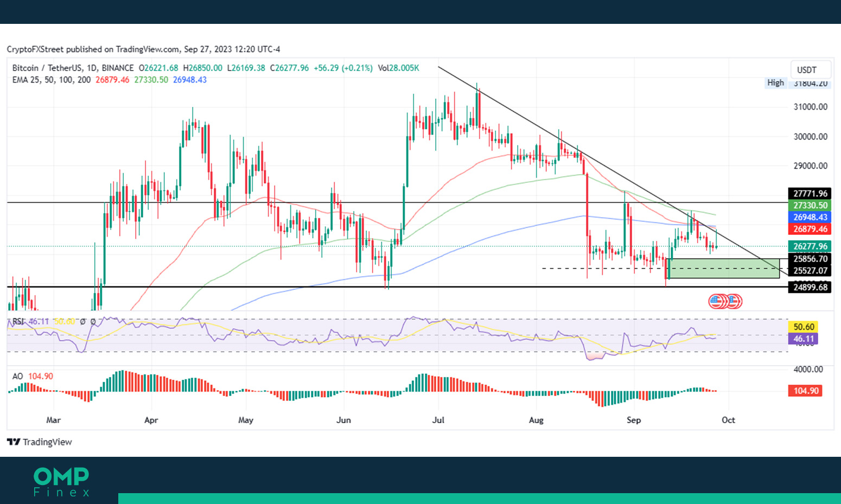Click the red 26879.46 value in EMA legend
Viewport: 841px width, 504px height.
click(112, 80)
